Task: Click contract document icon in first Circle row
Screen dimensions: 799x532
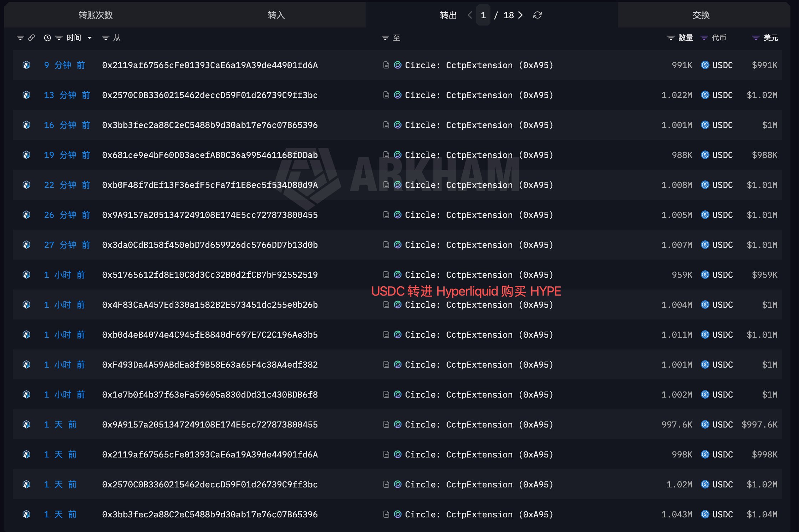Action: tap(386, 65)
